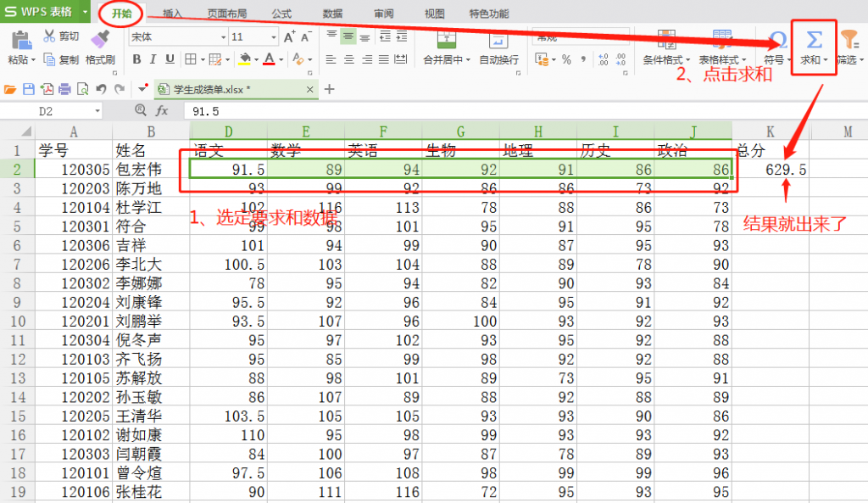Image resolution: width=868 pixels, height=503 pixels.
Task: Expand the 粘贴 paste options arrow
Action: pyautogui.click(x=33, y=60)
